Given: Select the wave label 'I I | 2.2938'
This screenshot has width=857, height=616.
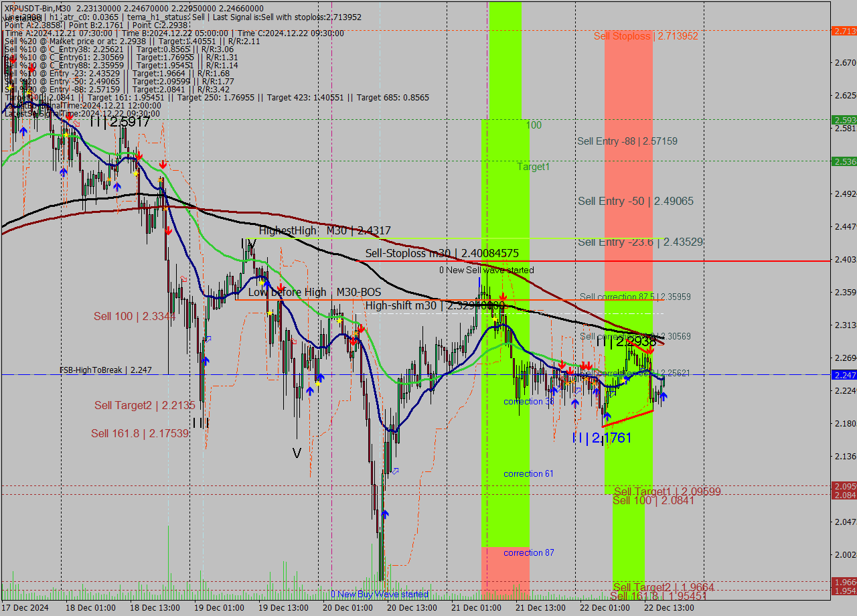Looking at the screenshot, I should [626, 341].
